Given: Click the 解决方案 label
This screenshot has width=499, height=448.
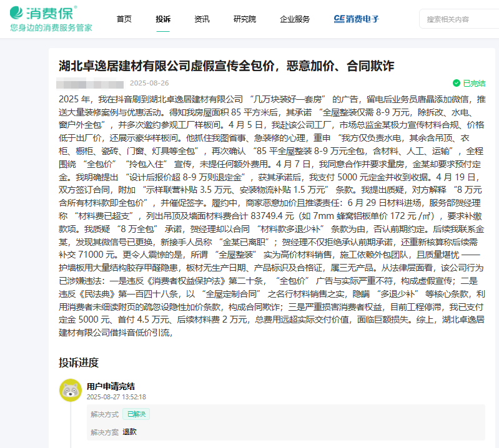Looking at the screenshot, I should (104, 432).
